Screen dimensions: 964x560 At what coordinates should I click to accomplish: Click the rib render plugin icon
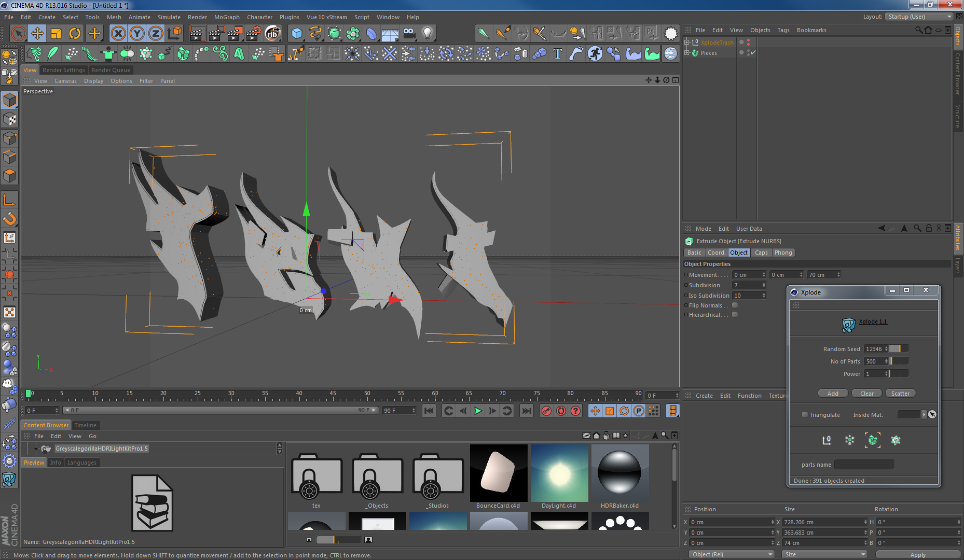coord(272,34)
